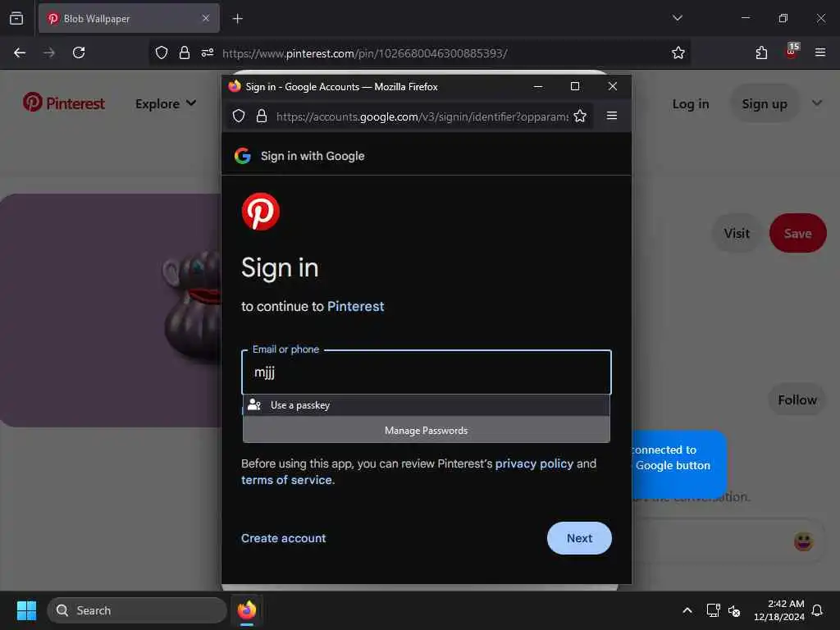Screen dimensions: 840x630
Task: Close the Google sign-in popup window
Action: tap(613, 86)
